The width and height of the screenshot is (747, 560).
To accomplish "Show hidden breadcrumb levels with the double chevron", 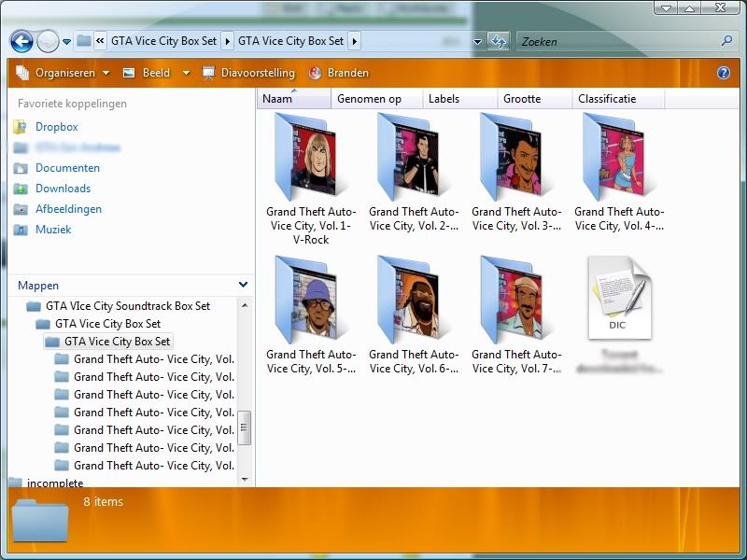I will 100,41.
